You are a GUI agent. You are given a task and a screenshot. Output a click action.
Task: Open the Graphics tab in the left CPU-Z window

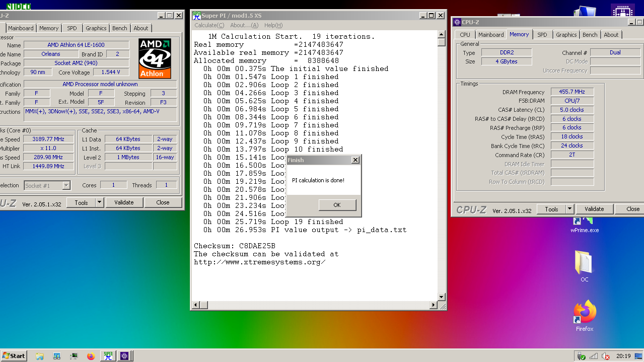click(96, 28)
